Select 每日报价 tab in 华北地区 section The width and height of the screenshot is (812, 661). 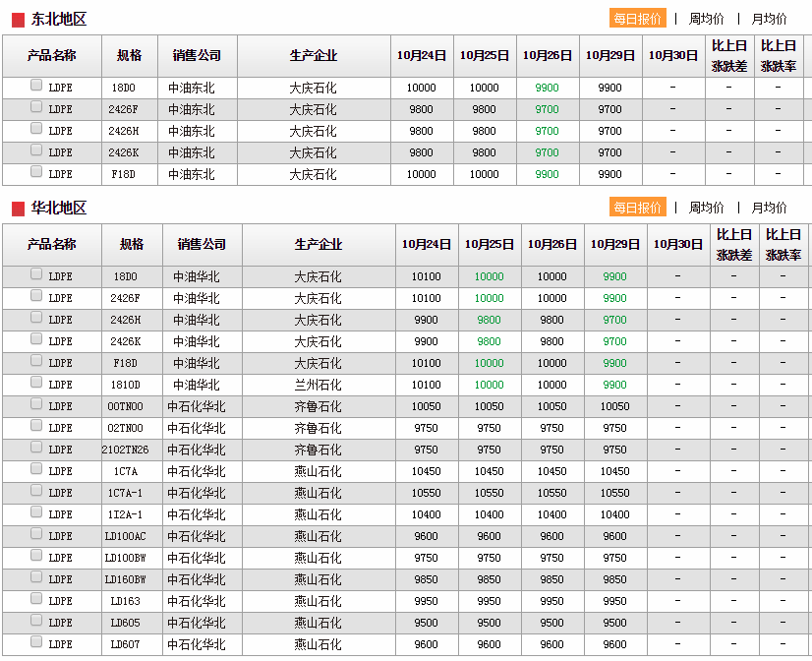(x=637, y=208)
